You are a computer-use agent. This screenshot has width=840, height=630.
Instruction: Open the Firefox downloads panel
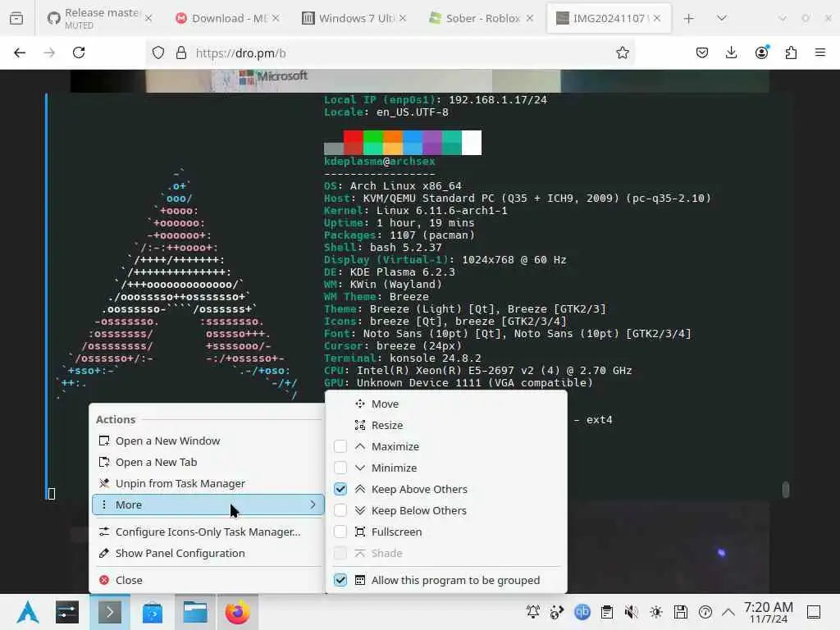(x=731, y=52)
